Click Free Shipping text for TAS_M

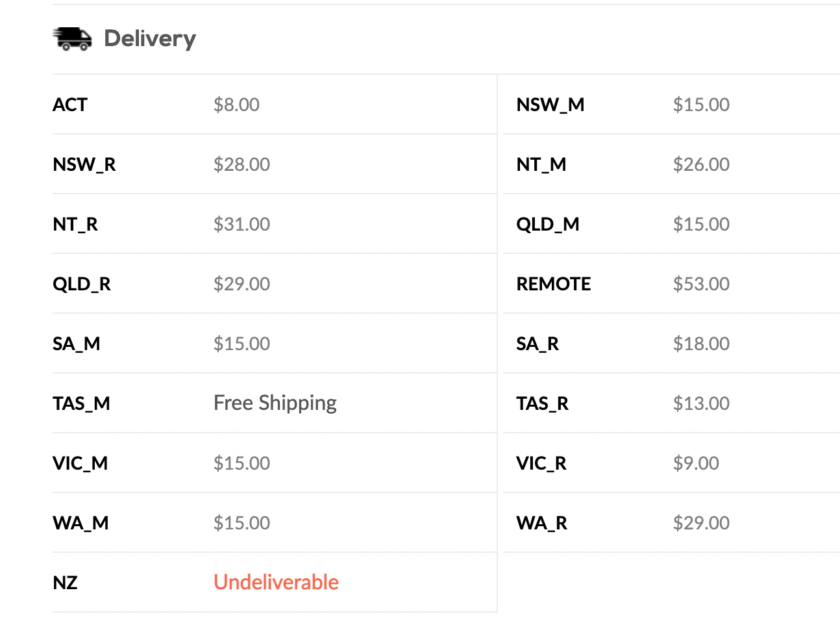pos(275,403)
